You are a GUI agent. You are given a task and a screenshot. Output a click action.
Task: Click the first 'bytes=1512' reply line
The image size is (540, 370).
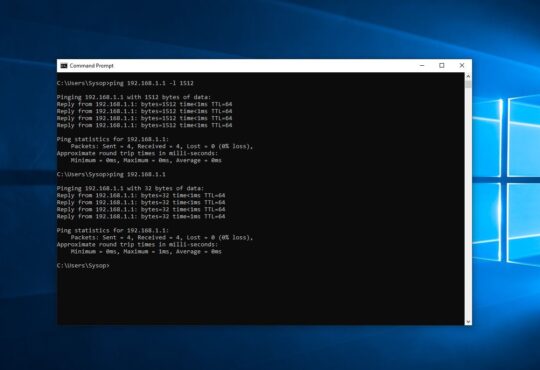tap(145, 104)
